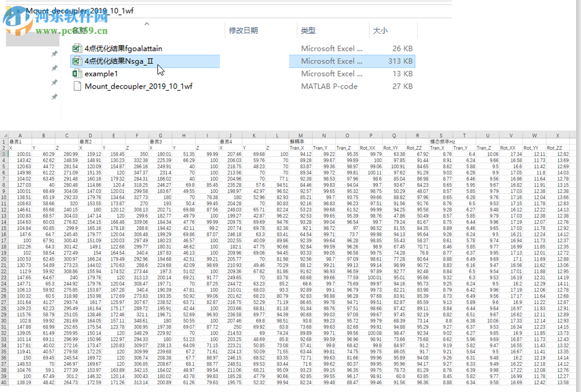Click Microsoft Excel type in fgoalattain row
The image size is (581, 392).
332,48
